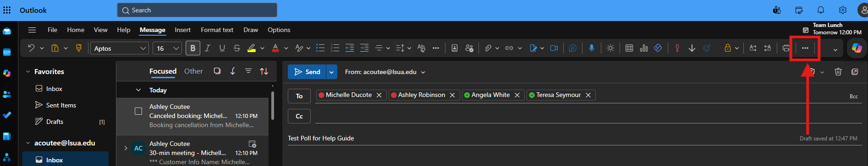868x166 pixels.
Task: Insert a numbered list
Action: click(x=335, y=48)
